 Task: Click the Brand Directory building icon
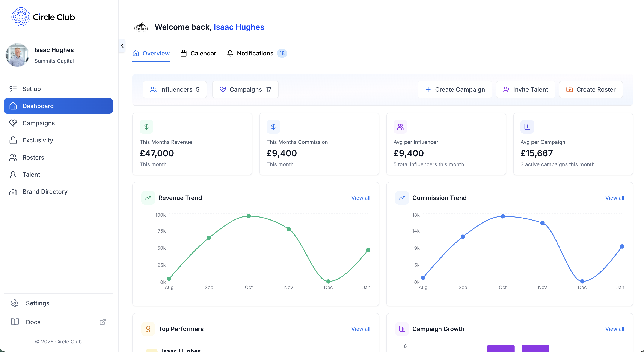pyautogui.click(x=13, y=191)
